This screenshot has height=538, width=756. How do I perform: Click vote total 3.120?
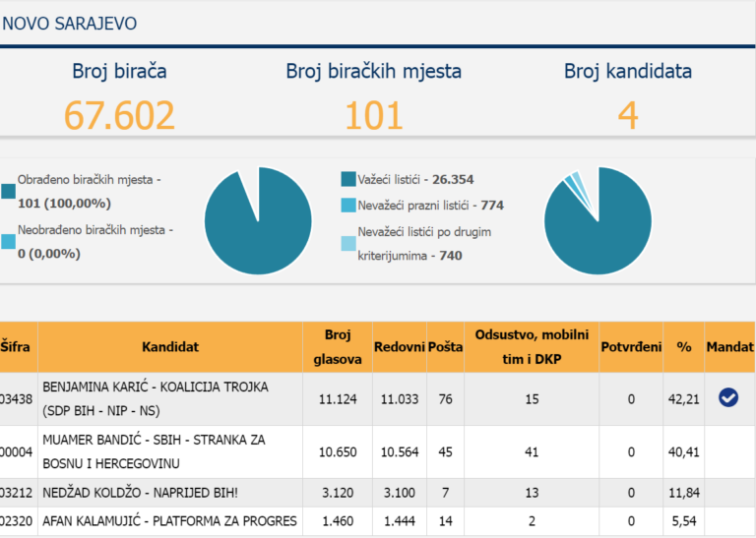pyautogui.click(x=338, y=493)
